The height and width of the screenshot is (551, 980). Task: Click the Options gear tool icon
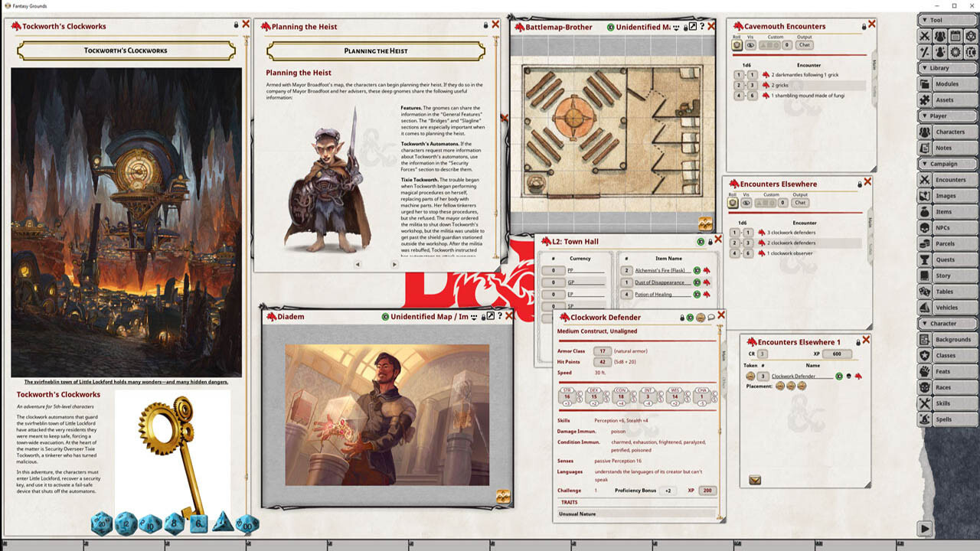955,52
